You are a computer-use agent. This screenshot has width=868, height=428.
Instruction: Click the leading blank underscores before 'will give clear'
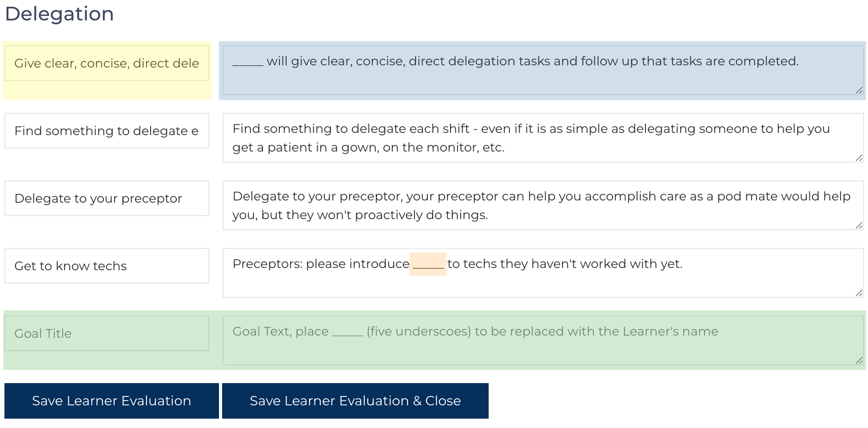click(x=248, y=62)
